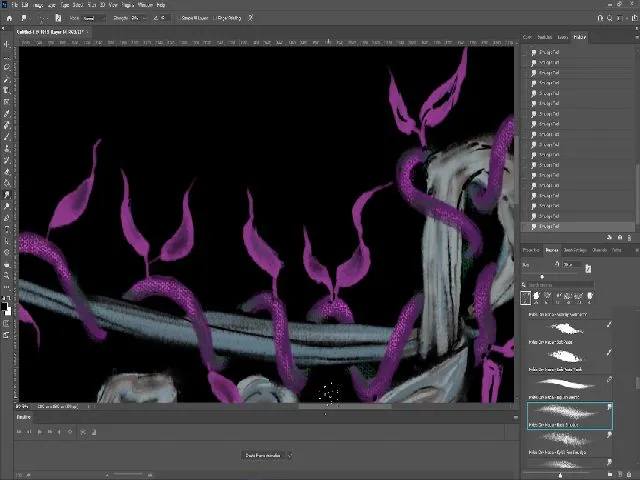The height and width of the screenshot is (480, 640).
Task: Open the Brushes panel options menu
Action: 637,250
